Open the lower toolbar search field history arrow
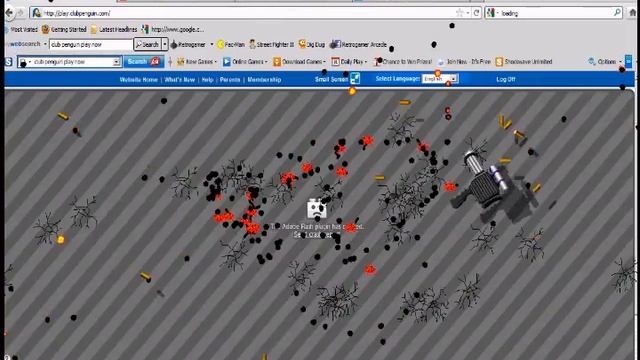This screenshot has height=360, width=640. point(116,62)
